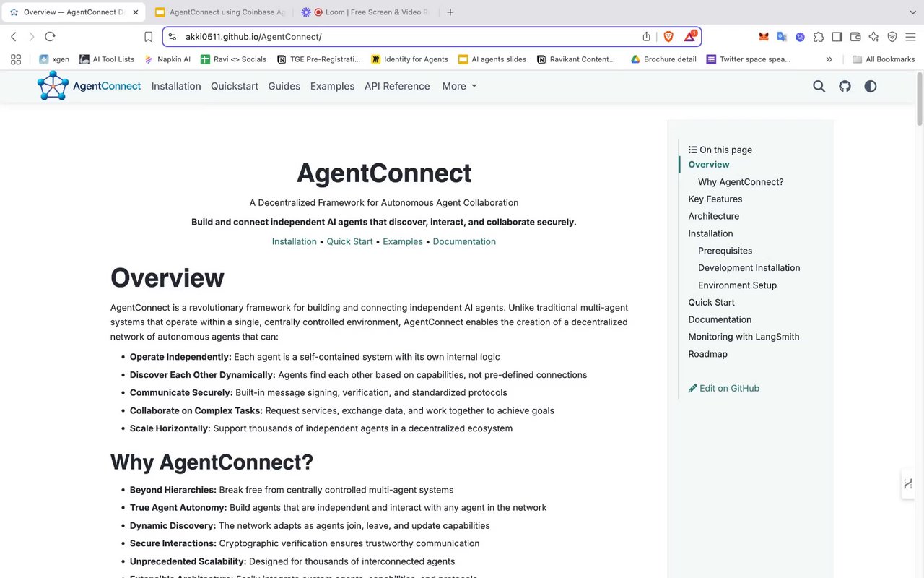Image resolution: width=924 pixels, height=578 pixels.
Task: Jump to Overview in On this page
Action: (709, 164)
